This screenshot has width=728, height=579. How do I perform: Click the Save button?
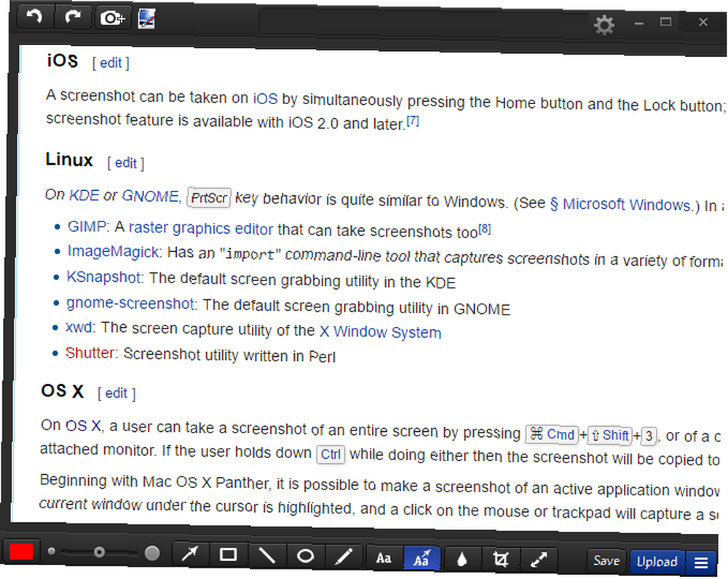click(606, 561)
